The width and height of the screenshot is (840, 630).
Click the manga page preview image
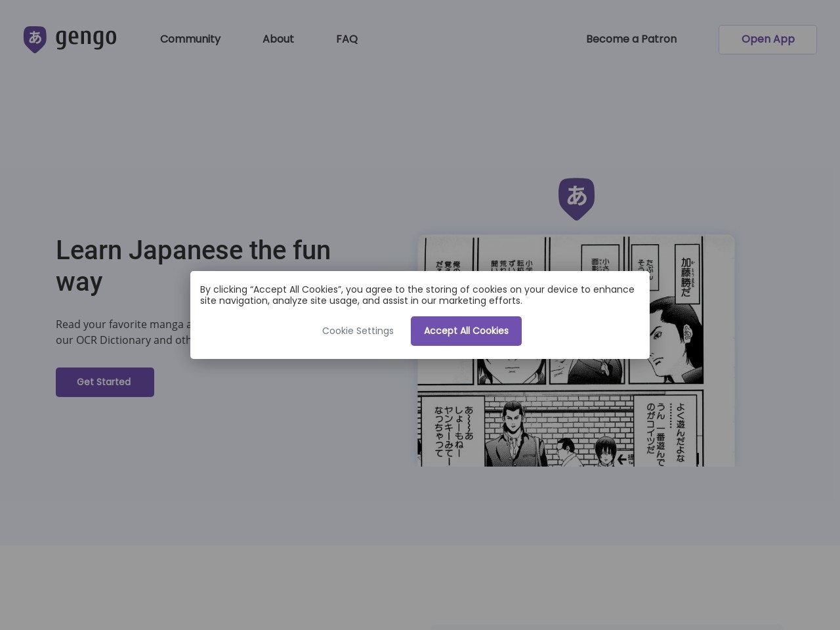pos(576,351)
